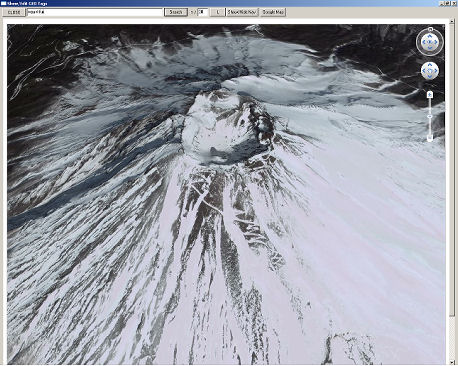
Task: Pan map down with move joystick
Action: click(x=430, y=76)
